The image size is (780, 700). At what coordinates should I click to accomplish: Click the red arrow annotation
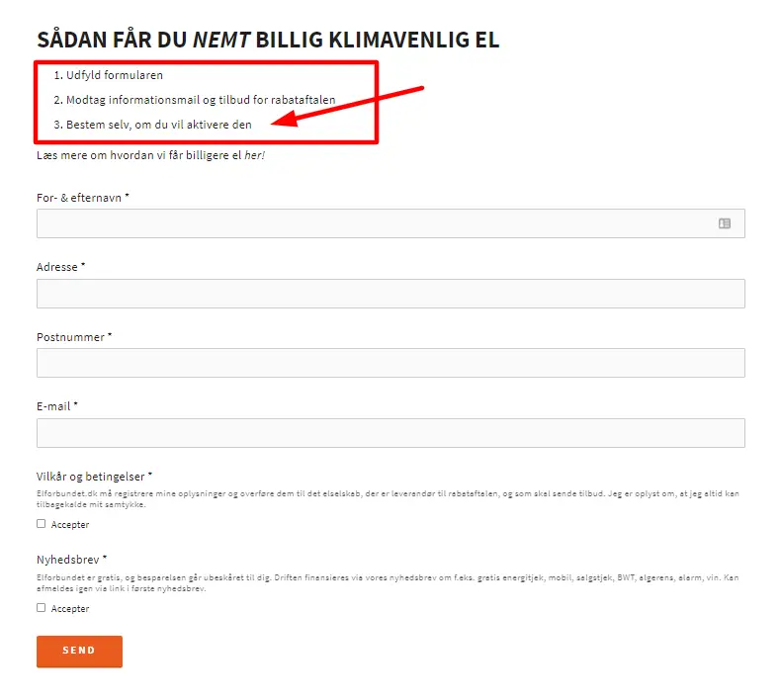pyautogui.click(x=347, y=107)
